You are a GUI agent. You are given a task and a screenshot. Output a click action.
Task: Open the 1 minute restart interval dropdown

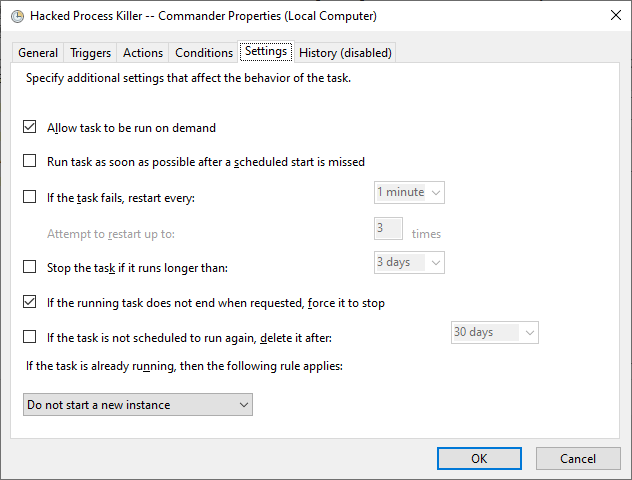[x=409, y=192]
